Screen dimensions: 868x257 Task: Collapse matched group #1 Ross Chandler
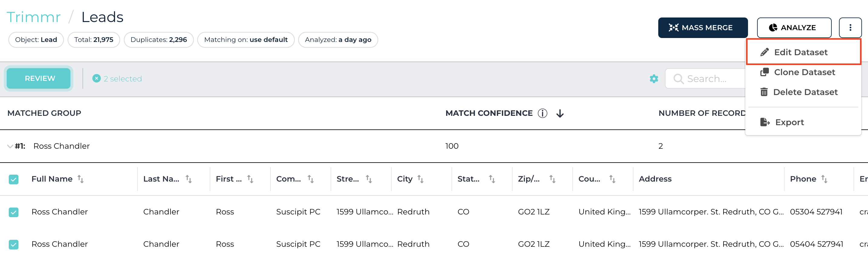pos(10,146)
